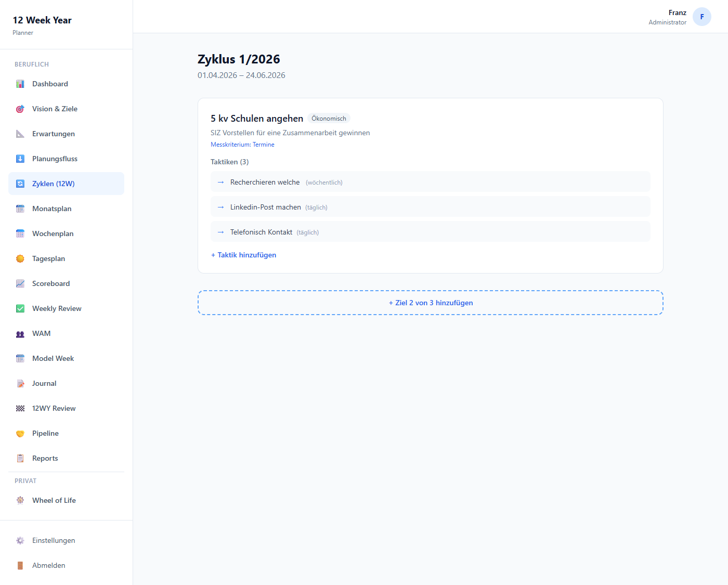This screenshot has width=728, height=585.
Task: Select the Recherchieren welche tactic row
Action: click(x=430, y=183)
